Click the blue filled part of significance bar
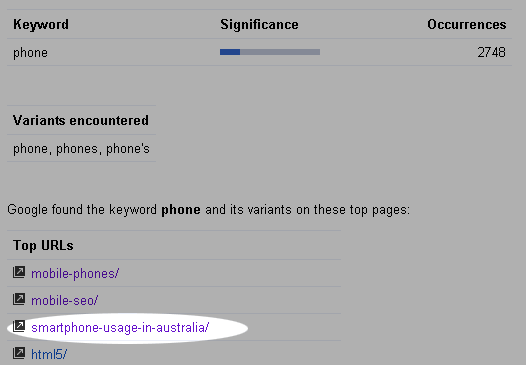 pyautogui.click(x=230, y=52)
